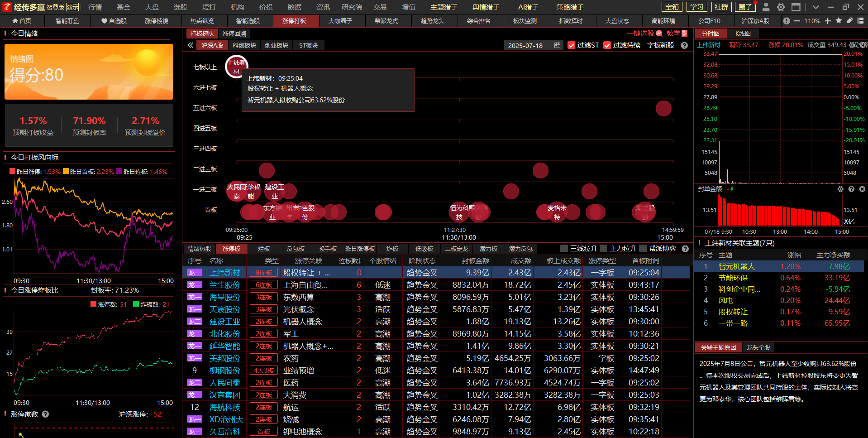Open the 情绪热股 tab
This screenshot has height=438, width=868.
point(200,249)
